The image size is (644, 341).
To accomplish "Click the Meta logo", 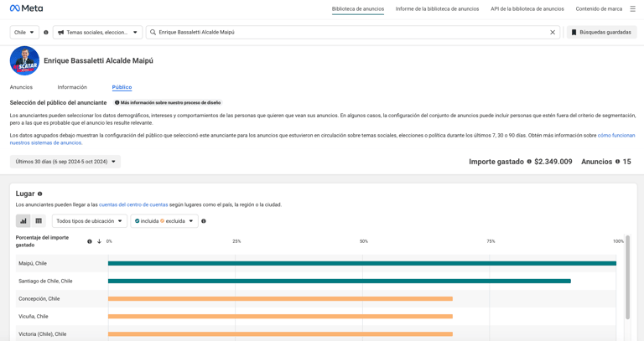I will pos(26,8).
